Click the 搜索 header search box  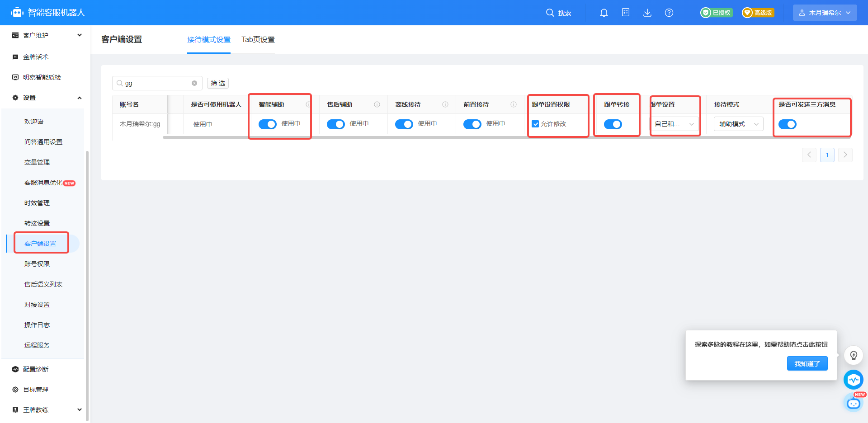(x=559, y=13)
